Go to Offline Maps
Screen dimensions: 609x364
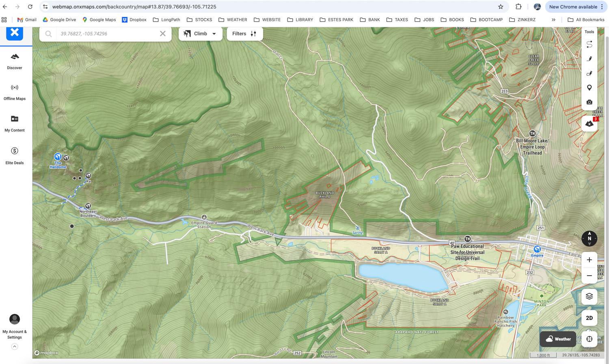pos(15,92)
